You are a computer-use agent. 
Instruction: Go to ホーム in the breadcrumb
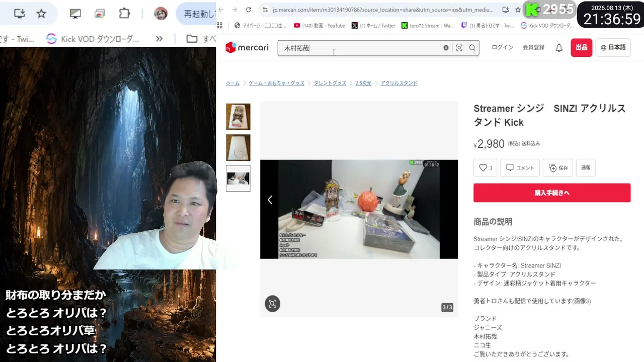[x=232, y=83]
